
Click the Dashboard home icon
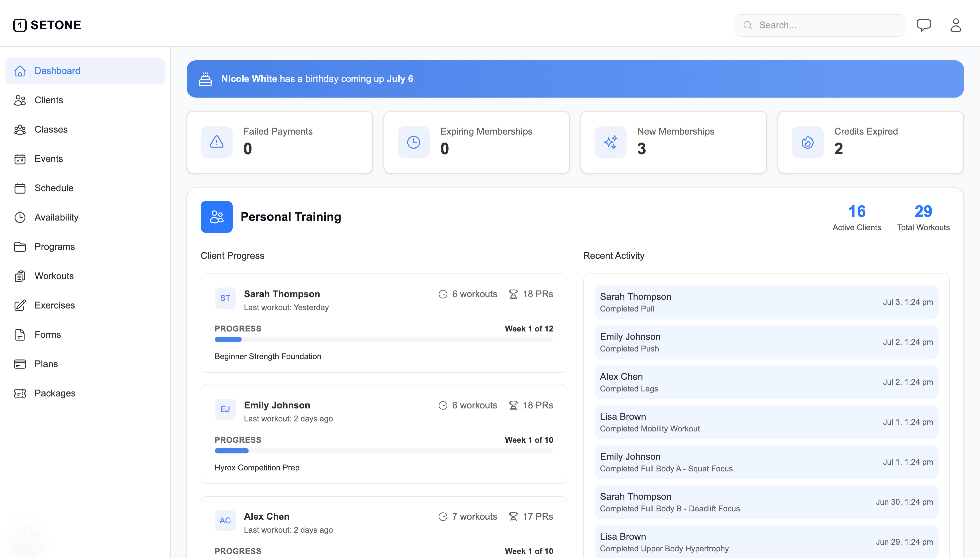click(x=20, y=71)
